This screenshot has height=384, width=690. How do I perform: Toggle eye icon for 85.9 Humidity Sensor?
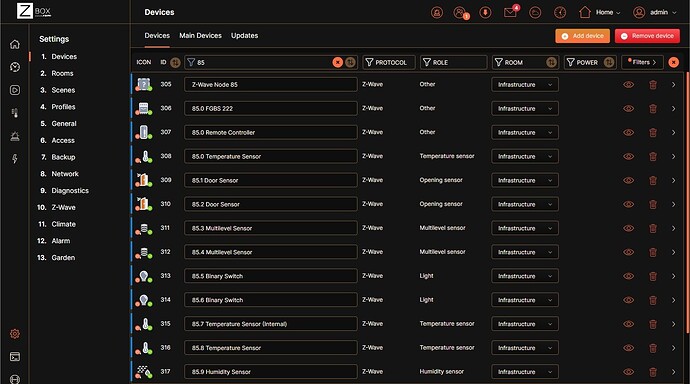coord(629,372)
